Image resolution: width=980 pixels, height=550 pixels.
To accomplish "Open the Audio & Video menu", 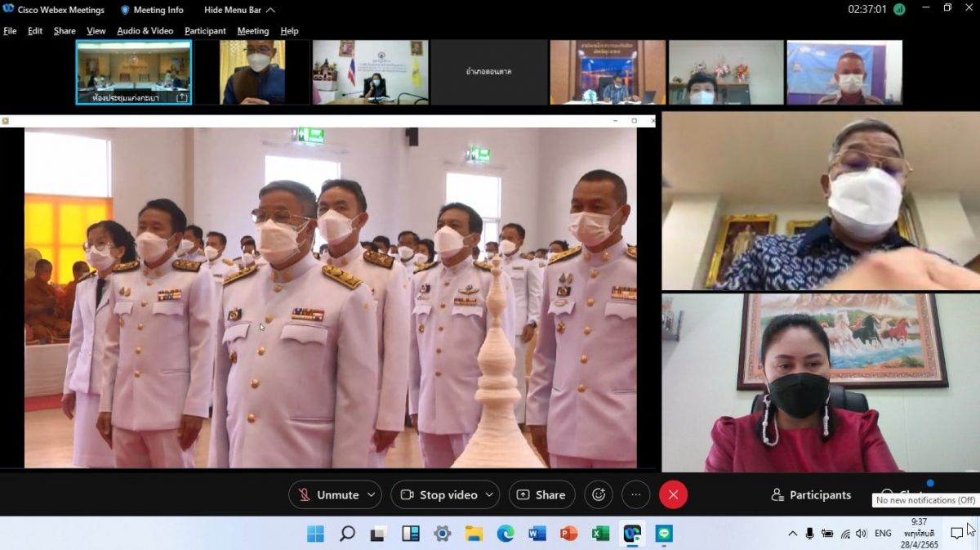I will coord(145,31).
